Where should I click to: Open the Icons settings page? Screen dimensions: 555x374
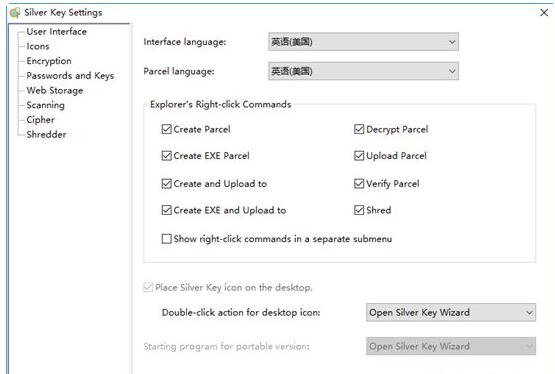[38, 46]
